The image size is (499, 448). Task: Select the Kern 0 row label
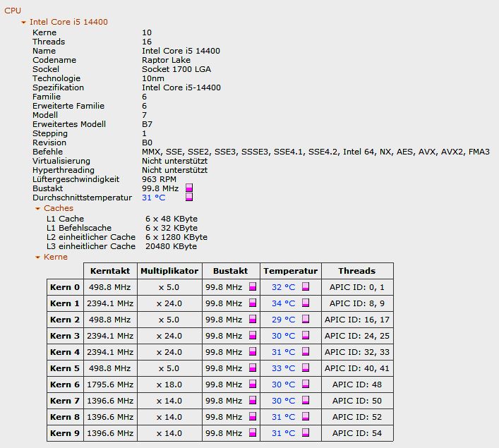tap(65, 287)
